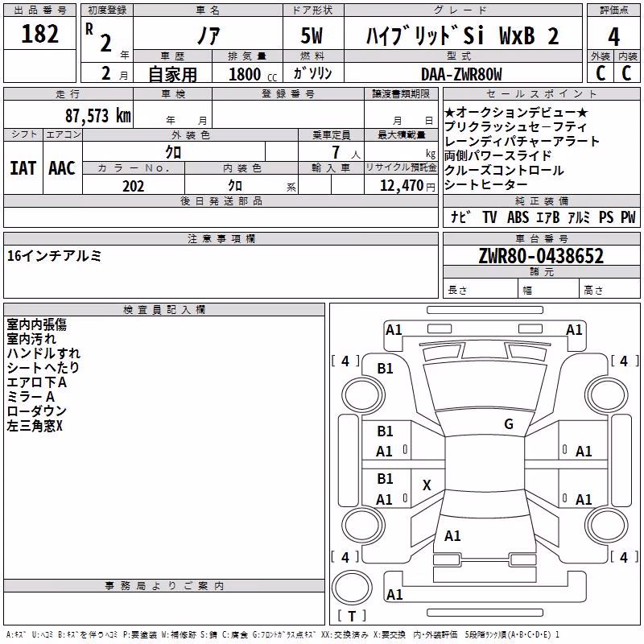Select inspector note 室内汚れ
This screenshot has height=644, width=644.
coord(31,339)
